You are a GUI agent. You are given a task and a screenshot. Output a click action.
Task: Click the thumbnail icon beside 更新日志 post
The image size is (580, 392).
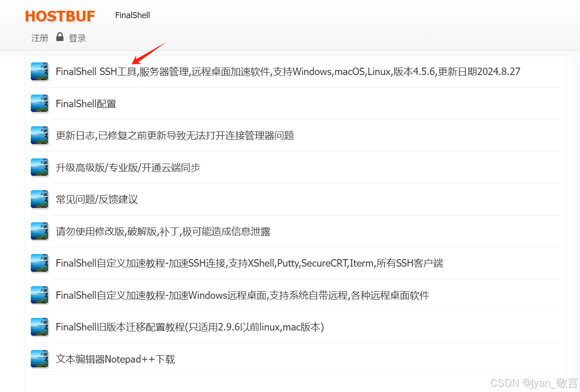pyautogui.click(x=40, y=135)
